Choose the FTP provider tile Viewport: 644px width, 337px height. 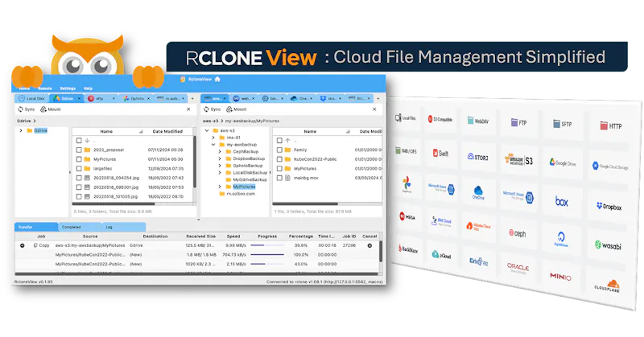coord(518,122)
